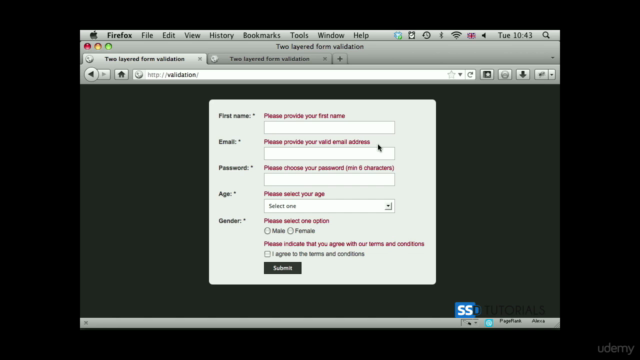The height and width of the screenshot is (360, 640).
Task: Click the Forward arrow button
Action: [104, 74]
